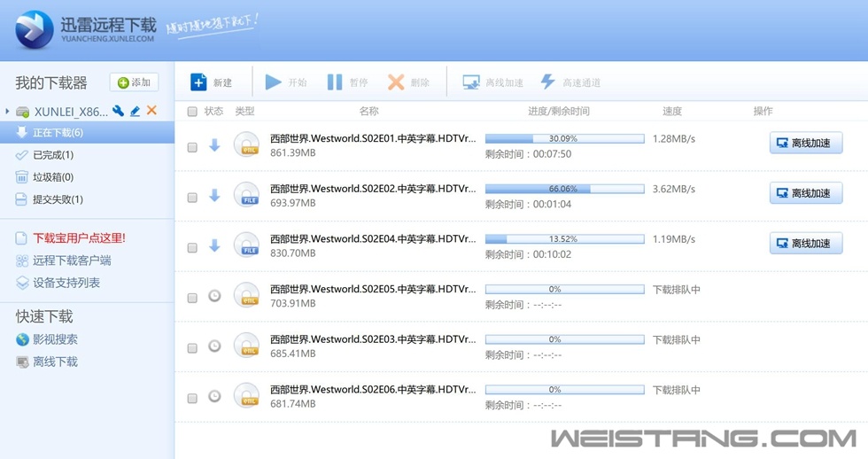Click the 30.09% progress bar
This screenshot has width=868, height=459.
tap(565, 138)
